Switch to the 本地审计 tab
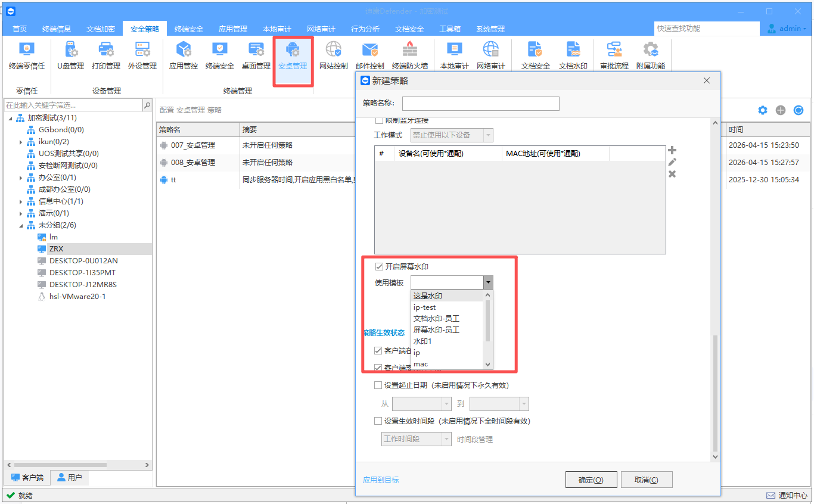This screenshot has height=504, width=814. point(277,29)
